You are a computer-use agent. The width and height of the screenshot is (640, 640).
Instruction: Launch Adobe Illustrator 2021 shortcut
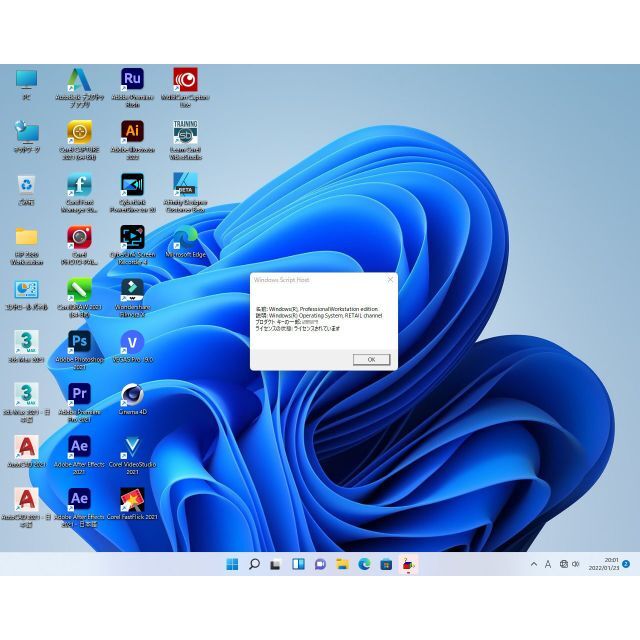[132, 140]
